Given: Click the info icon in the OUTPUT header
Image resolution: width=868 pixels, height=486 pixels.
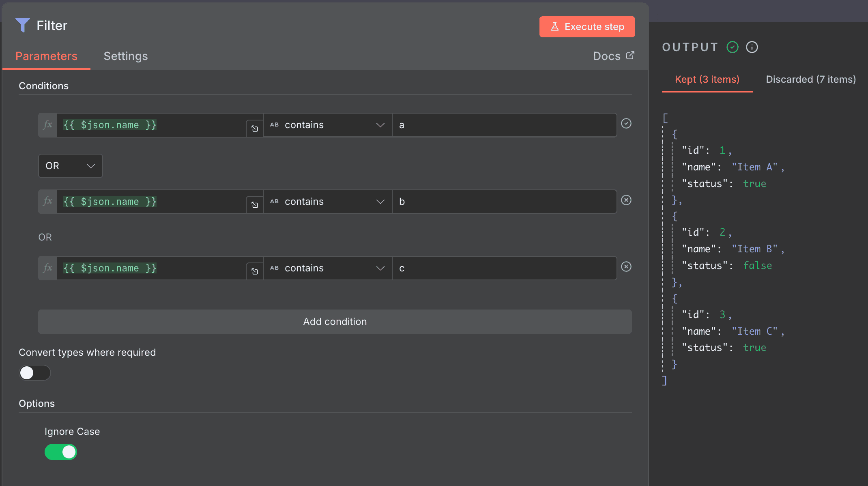Looking at the screenshot, I should coord(752,47).
